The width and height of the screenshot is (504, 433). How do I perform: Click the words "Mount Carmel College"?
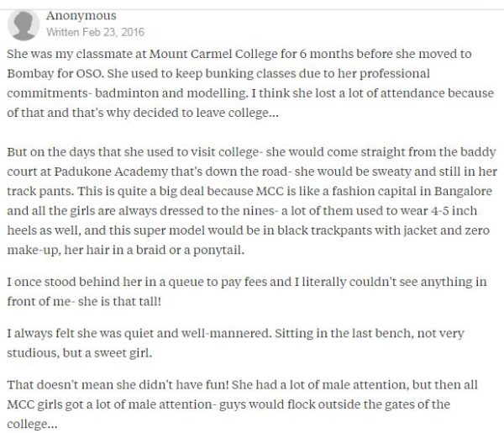tap(213, 54)
